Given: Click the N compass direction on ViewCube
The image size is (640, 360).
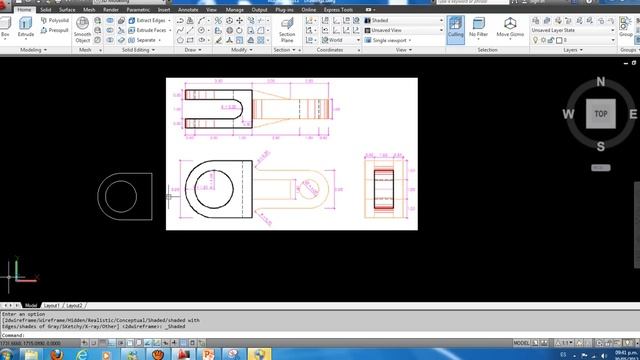Looking at the screenshot, I should click(601, 82).
